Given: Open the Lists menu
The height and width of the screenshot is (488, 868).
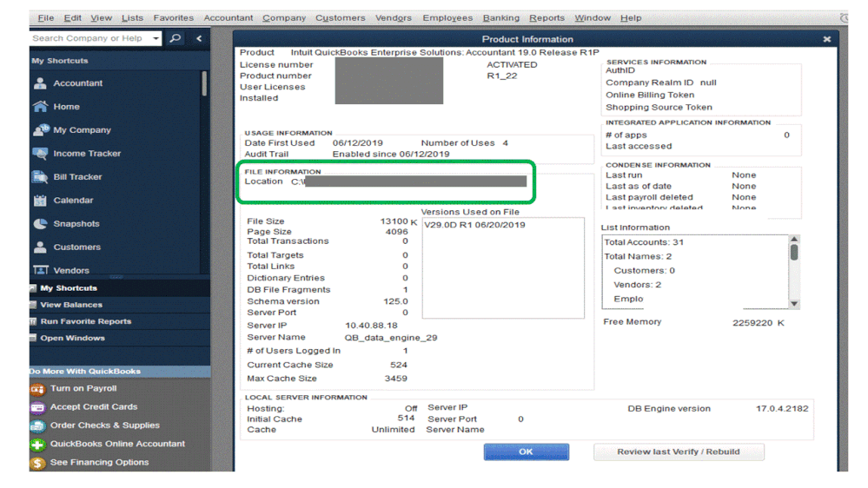Looking at the screenshot, I should tap(132, 17).
